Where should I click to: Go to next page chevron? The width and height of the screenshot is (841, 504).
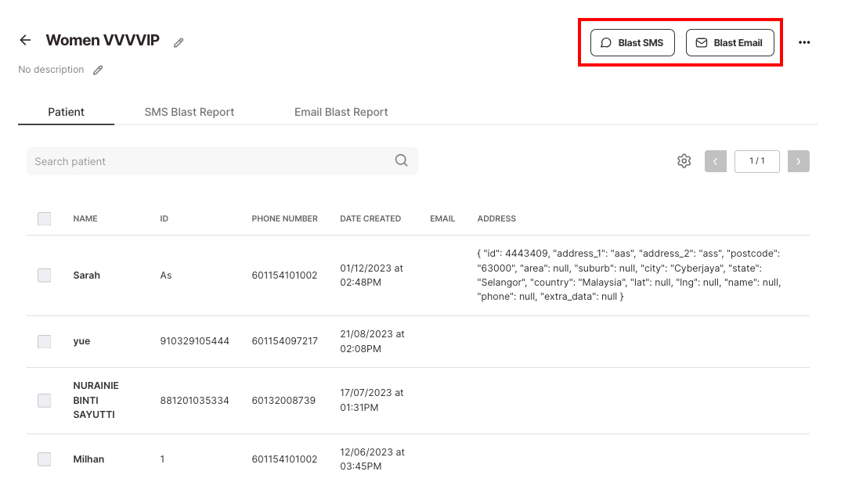(x=799, y=161)
